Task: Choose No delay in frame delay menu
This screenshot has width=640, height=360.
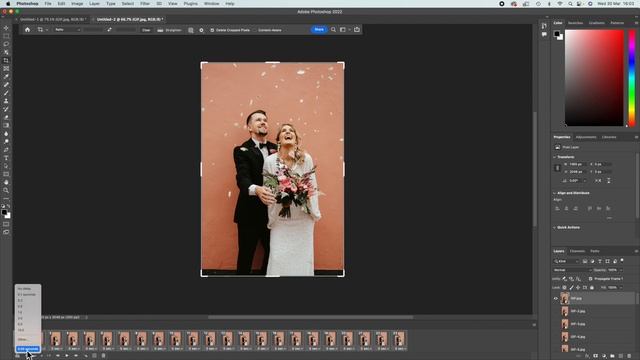Action: (x=24, y=289)
